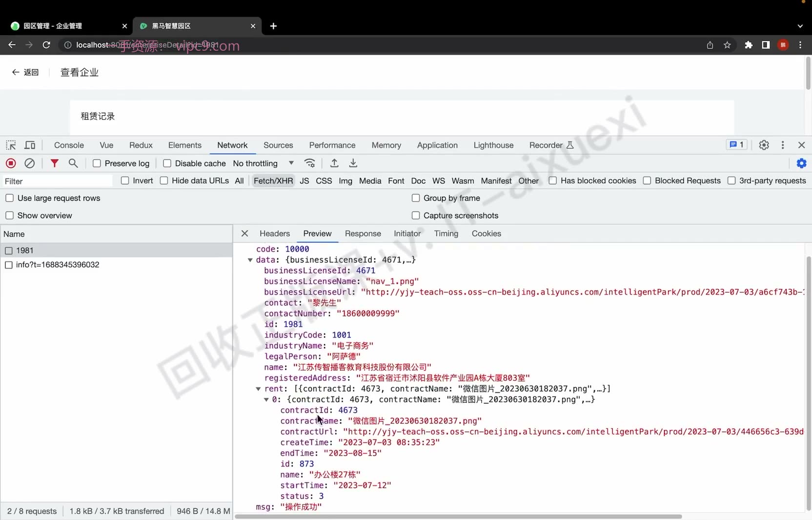Image resolution: width=812 pixels, height=520 pixels.
Task: Export HAR file download icon
Action: tap(353, 163)
